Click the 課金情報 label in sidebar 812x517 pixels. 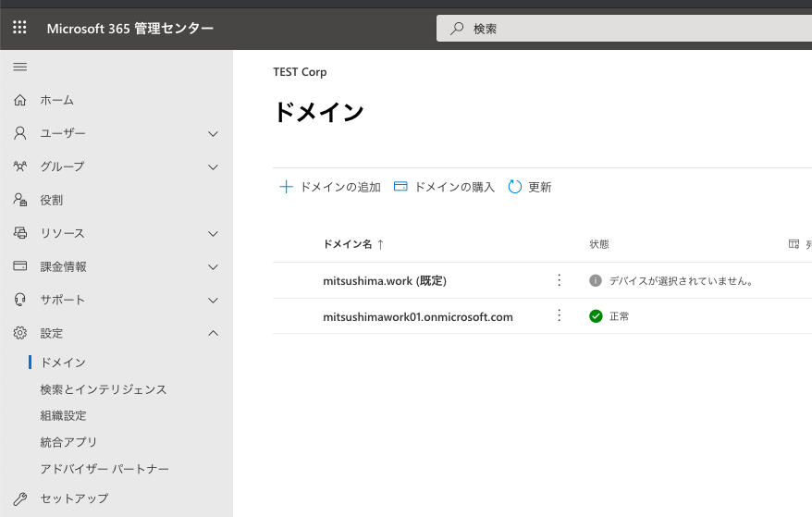point(63,266)
